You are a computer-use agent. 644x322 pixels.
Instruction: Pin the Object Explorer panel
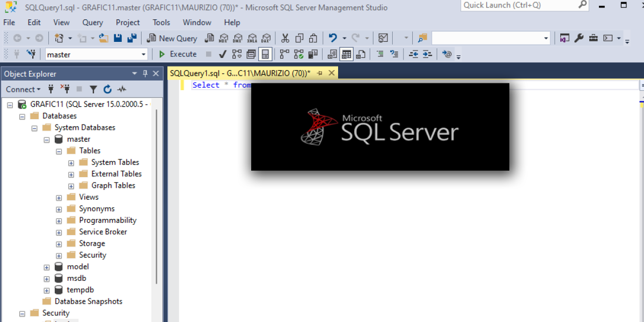(145, 74)
